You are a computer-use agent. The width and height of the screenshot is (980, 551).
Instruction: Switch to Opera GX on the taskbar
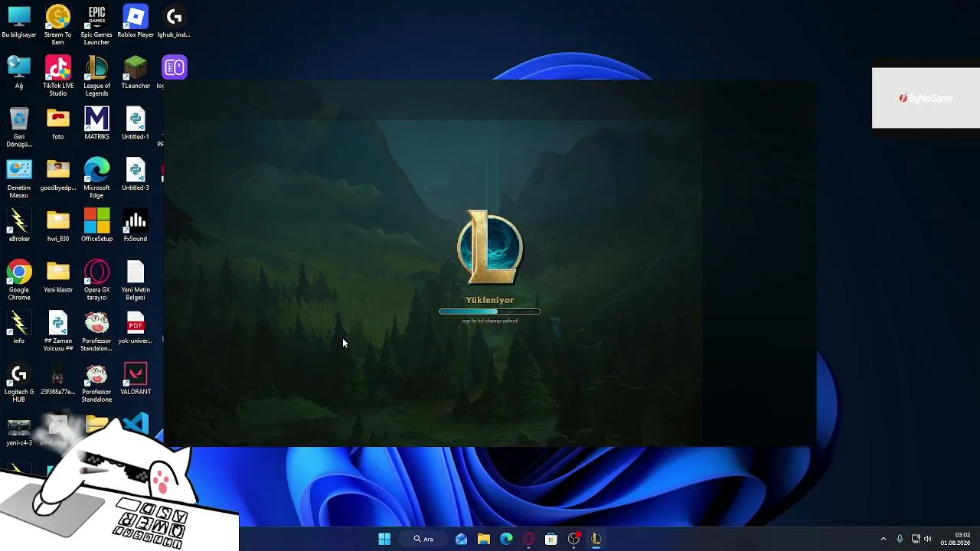click(x=528, y=539)
